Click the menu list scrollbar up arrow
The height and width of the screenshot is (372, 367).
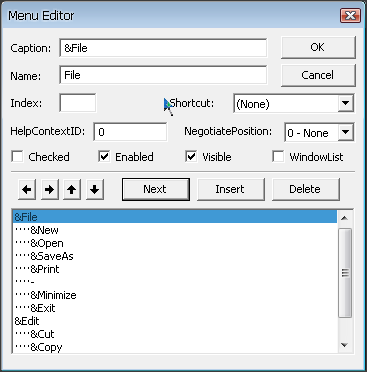pos(345,218)
